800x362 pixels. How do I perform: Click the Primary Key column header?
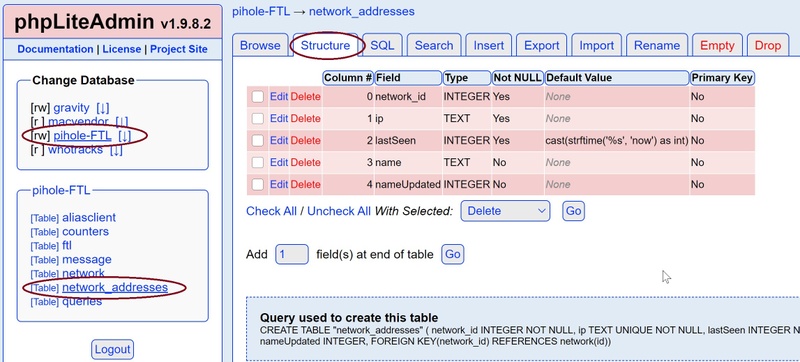coord(722,78)
